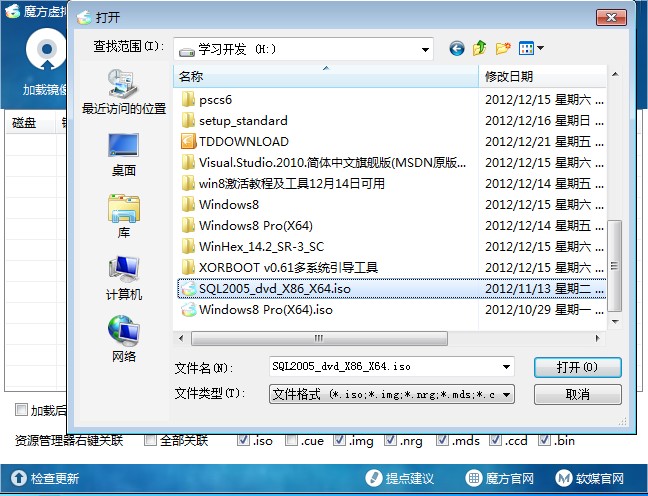Visit the 魔方官网 link
Image resolution: width=648 pixels, height=496 pixels.
coord(510,478)
